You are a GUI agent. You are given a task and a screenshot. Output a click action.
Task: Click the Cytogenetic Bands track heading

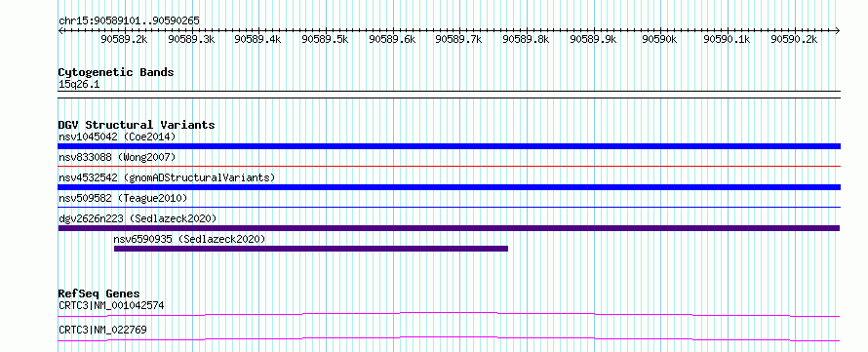click(116, 72)
